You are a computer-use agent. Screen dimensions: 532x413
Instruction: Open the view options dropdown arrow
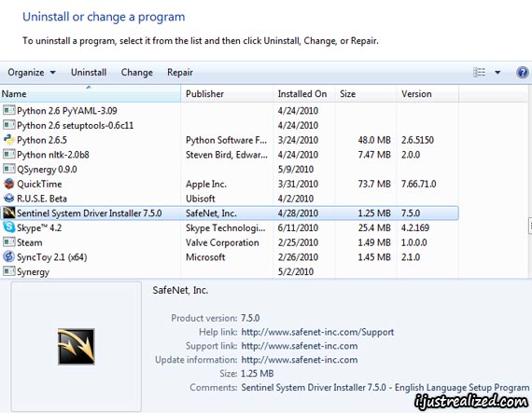pos(497,72)
